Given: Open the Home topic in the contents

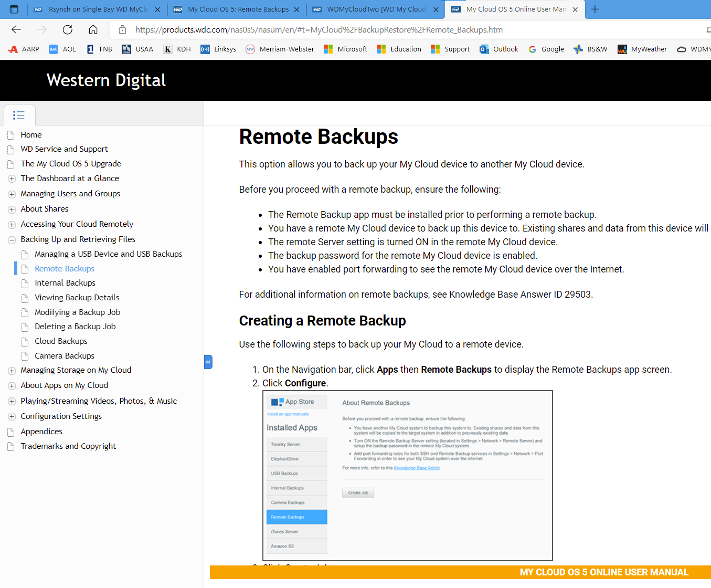Looking at the screenshot, I should (31, 135).
